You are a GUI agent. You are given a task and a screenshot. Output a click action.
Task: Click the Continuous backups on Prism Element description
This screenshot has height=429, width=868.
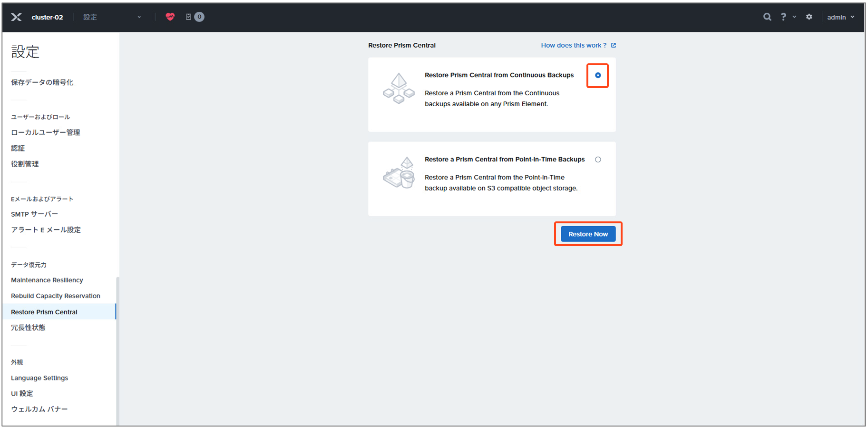point(492,99)
